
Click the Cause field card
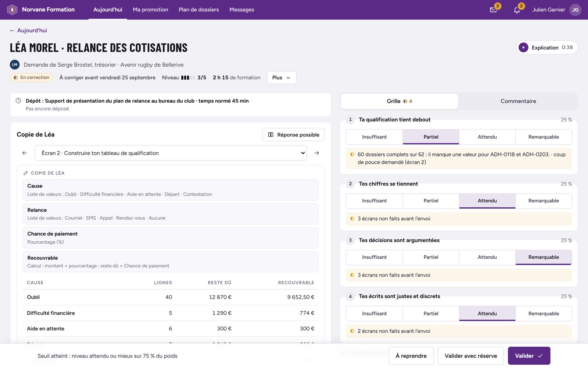click(x=171, y=190)
